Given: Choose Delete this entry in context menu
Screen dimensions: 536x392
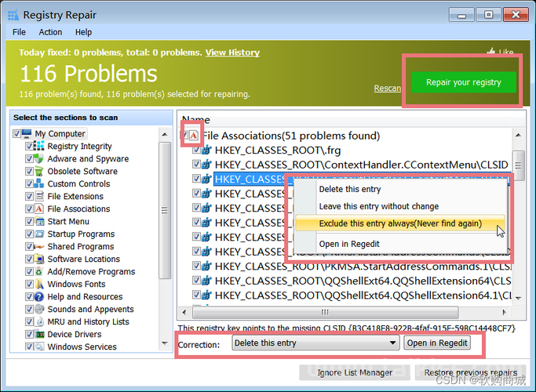Looking at the screenshot, I should [x=400, y=189].
